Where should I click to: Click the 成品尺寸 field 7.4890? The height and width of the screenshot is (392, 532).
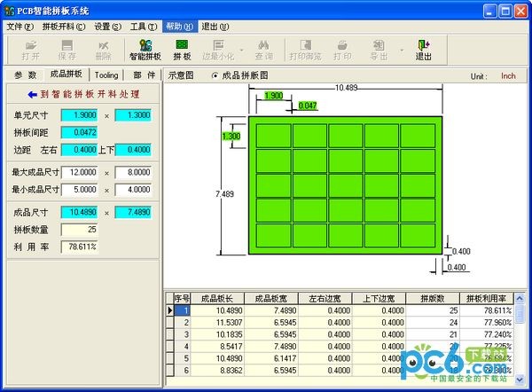point(133,213)
